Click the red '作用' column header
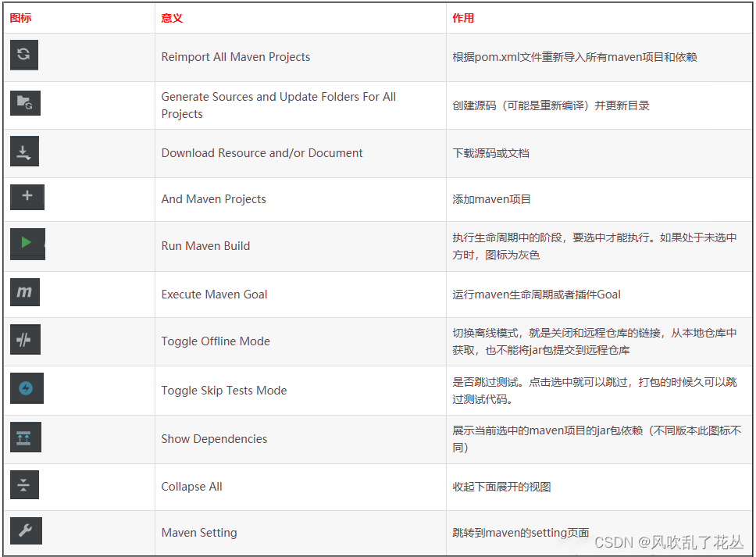The image size is (756, 557). click(463, 18)
